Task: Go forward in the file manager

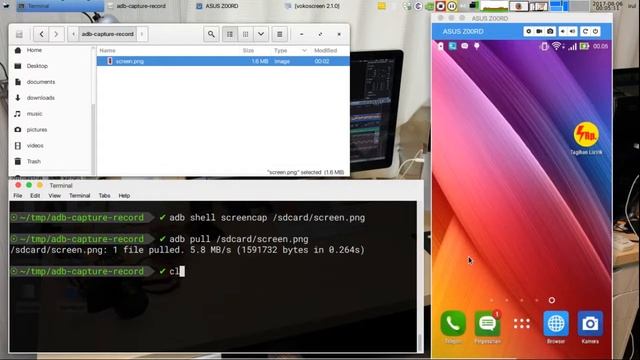Action: click(x=56, y=34)
